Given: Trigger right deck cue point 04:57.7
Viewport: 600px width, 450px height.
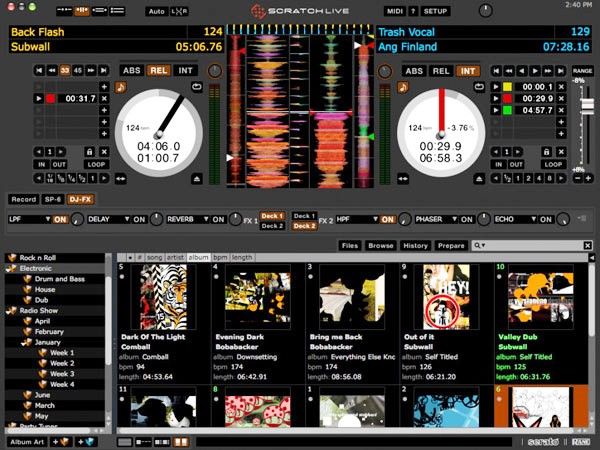Looking at the screenshot, I should coord(496,110).
